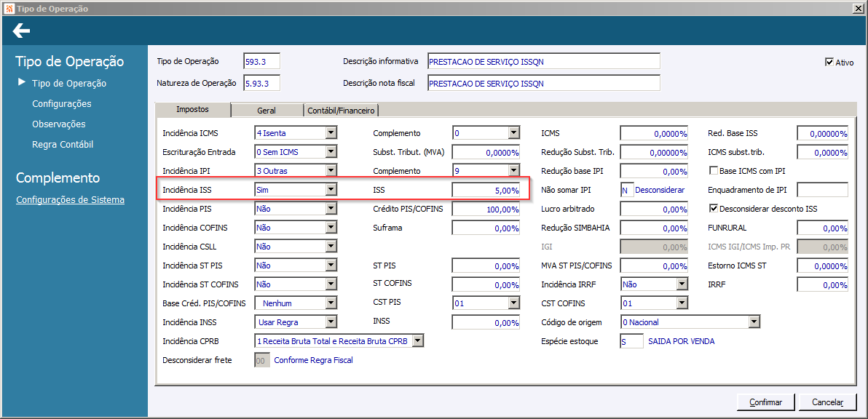Uncheck Desconsiderar desconto ISS
The height and width of the screenshot is (419, 868).
[x=714, y=209]
